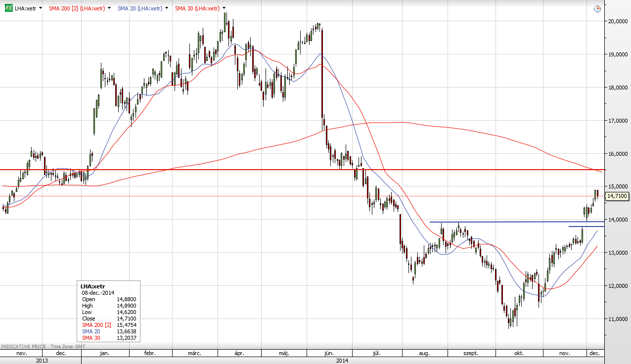This screenshot has height=364, width=631.
Task: Click the Time Zone: GMT status text
Action: point(68,347)
